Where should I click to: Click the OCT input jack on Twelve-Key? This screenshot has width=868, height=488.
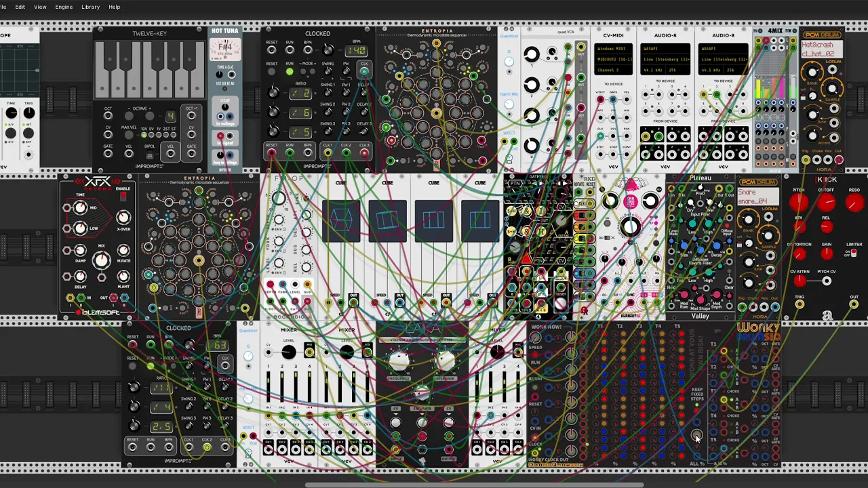(x=108, y=115)
